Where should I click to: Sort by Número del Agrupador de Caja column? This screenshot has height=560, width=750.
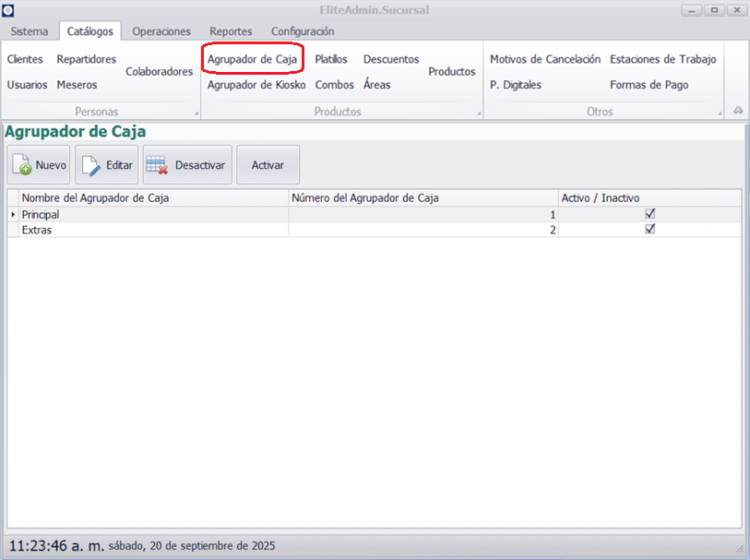[x=423, y=197]
